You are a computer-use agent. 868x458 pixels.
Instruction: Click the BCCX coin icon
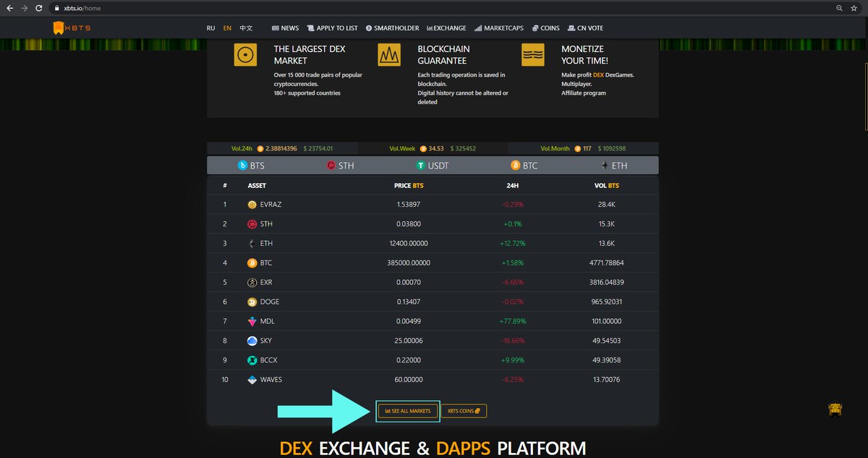tap(252, 360)
